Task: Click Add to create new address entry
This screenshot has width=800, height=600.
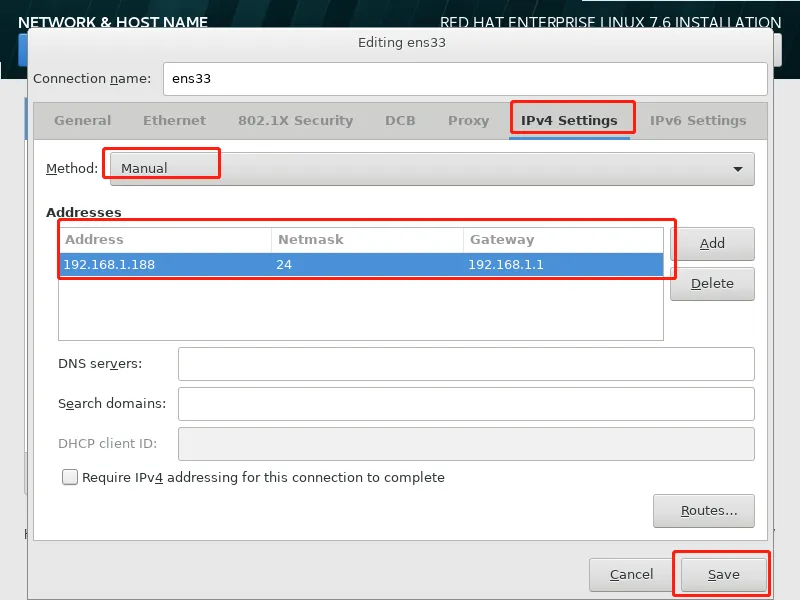Action: [x=713, y=243]
